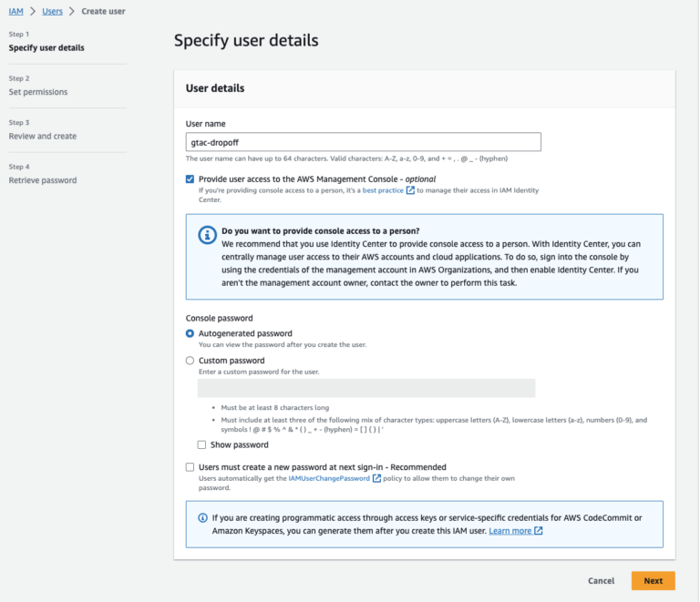This screenshot has width=700, height=602.
Task: Click external link icon after Learn more
Action: (539, 531)
